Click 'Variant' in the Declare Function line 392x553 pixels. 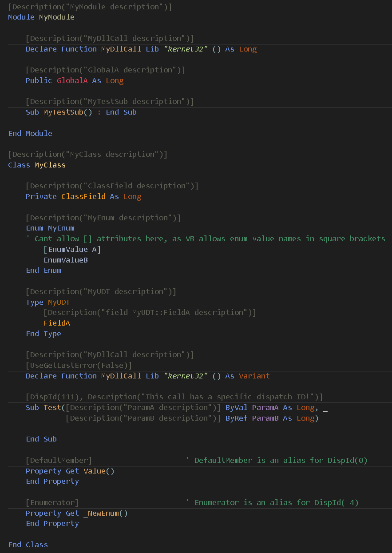pos(254,376)
